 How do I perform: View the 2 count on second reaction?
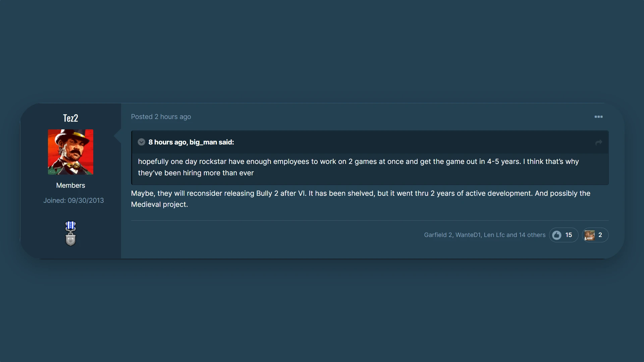pyautogui.click(x=600, y=235)
